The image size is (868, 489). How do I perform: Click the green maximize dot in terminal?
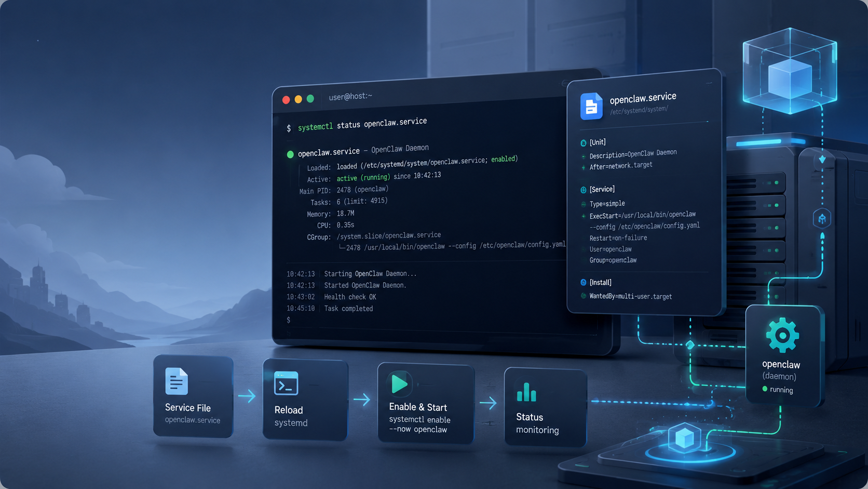(310, 99)
